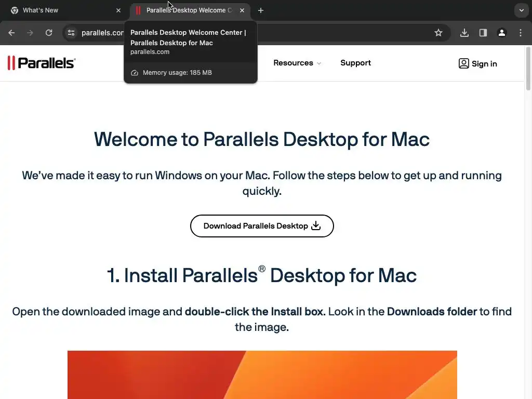Image resolution: width=532 pixels, height=399 pixels.
Task: Close the Parallels Desktop Welcome tab
Action: 242,10
